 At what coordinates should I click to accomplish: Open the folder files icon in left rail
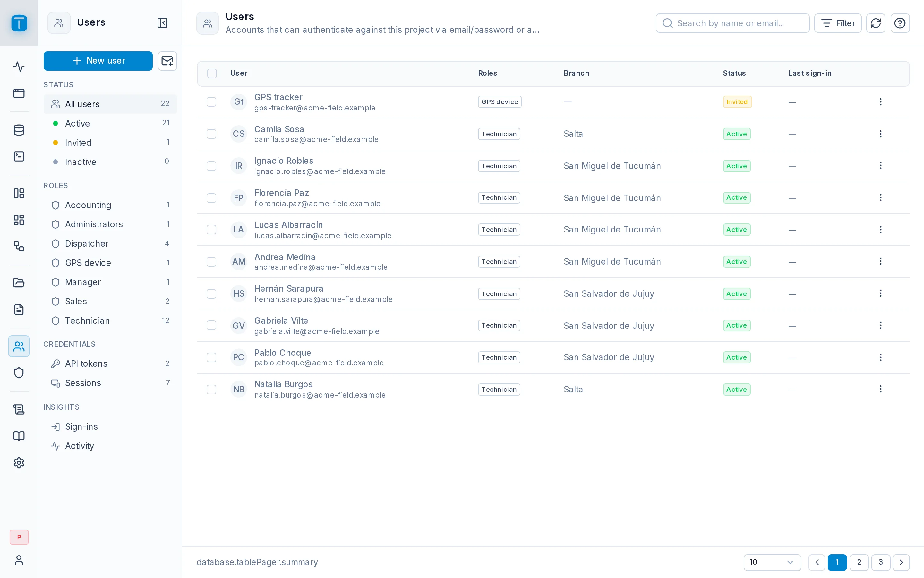tap(19, 283)
